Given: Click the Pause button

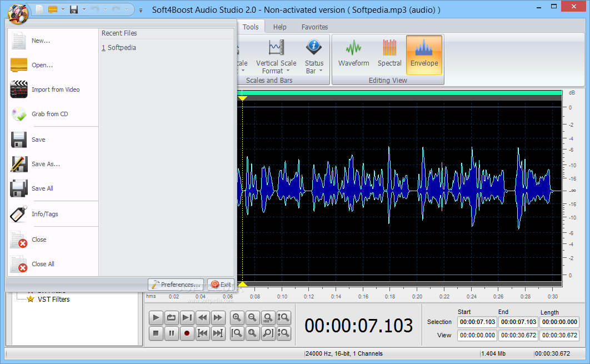Looking at the screenshot, I should tap(171, 333).
